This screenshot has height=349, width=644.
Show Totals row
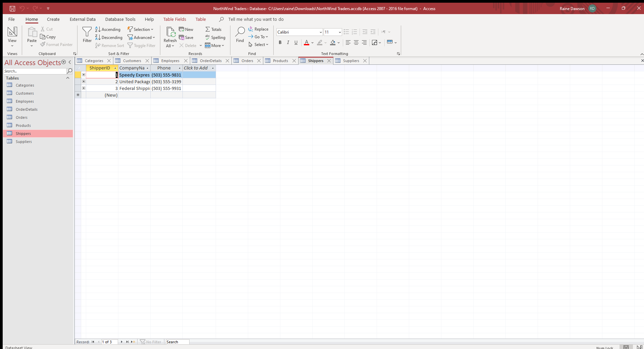click(x=213, y=30)
